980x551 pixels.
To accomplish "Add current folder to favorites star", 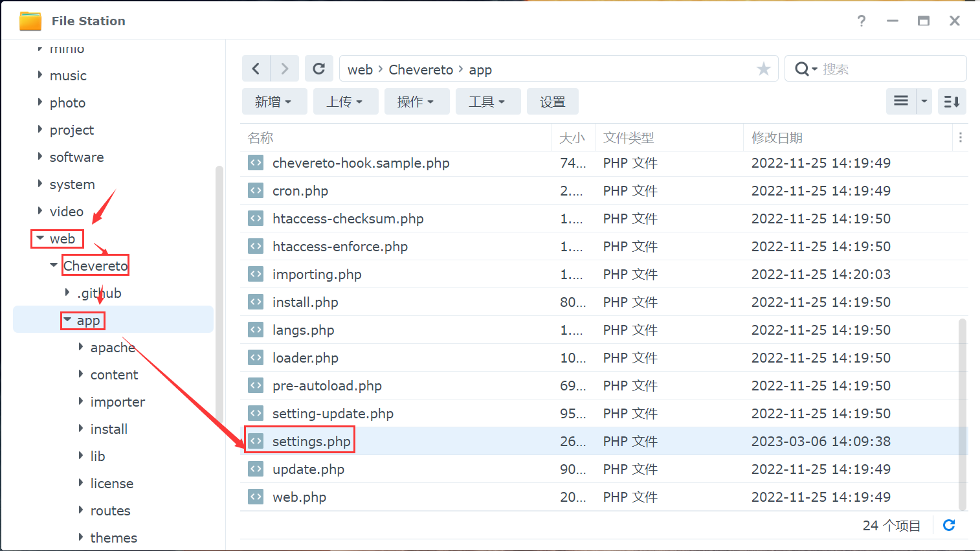I will (764, 69).
